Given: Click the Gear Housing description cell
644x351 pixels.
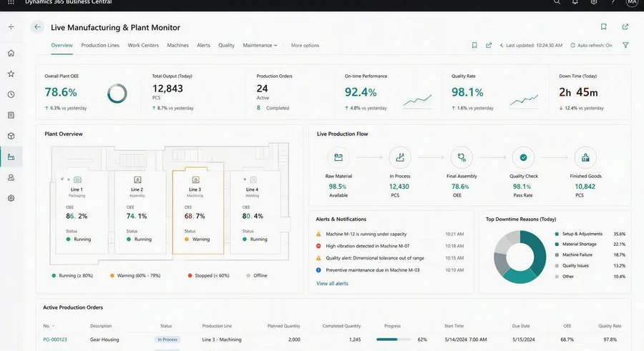Looking at the screenshot, I should point(104,340).
